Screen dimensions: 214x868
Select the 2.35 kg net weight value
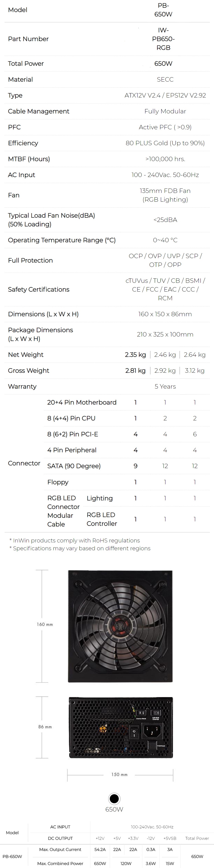(135, 354)
